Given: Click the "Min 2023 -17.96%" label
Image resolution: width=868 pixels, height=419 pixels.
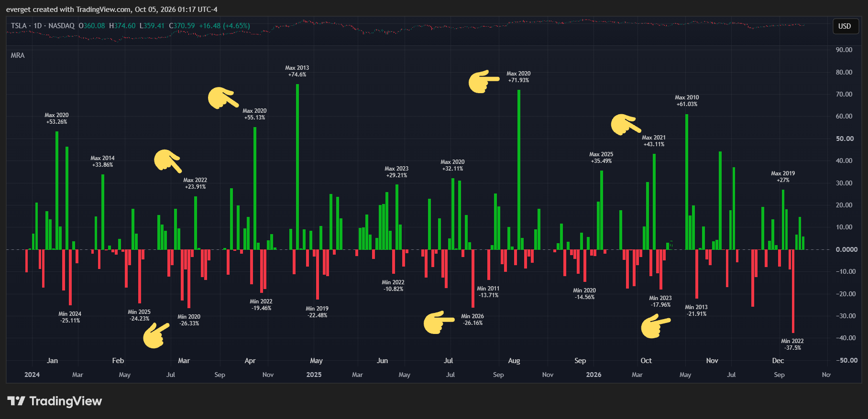Looking at the screenshot, I should [660, 301].
